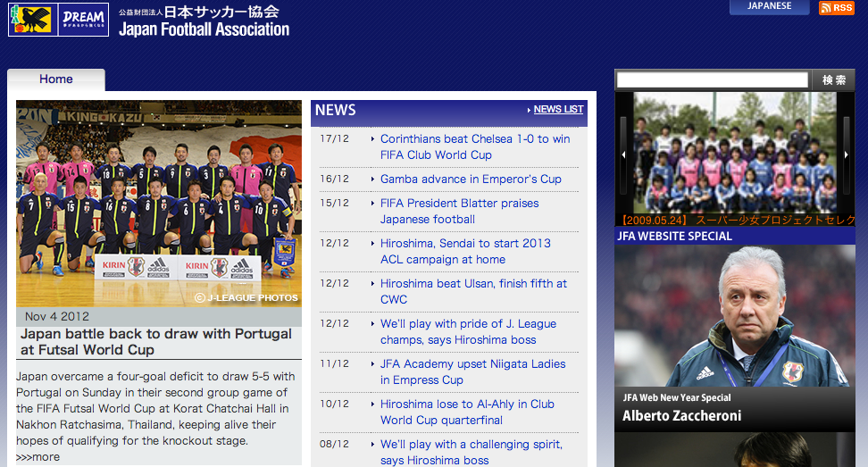The image size is (868, 467).
Task: Open JFA Academy upset Niigata Ladies article
Action: (x=472, y=371)
